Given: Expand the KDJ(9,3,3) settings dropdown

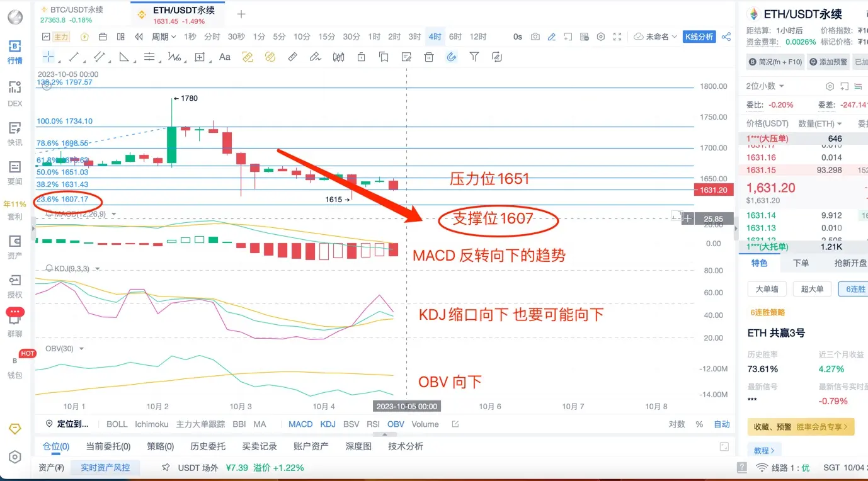Looking at the screenshot, I should point(98,268).
